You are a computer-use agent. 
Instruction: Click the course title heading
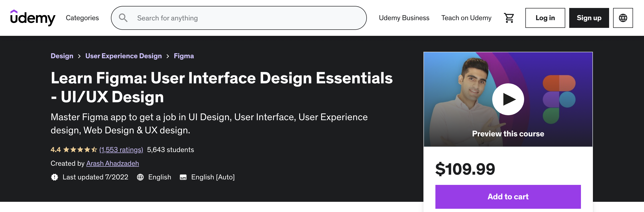222,87
